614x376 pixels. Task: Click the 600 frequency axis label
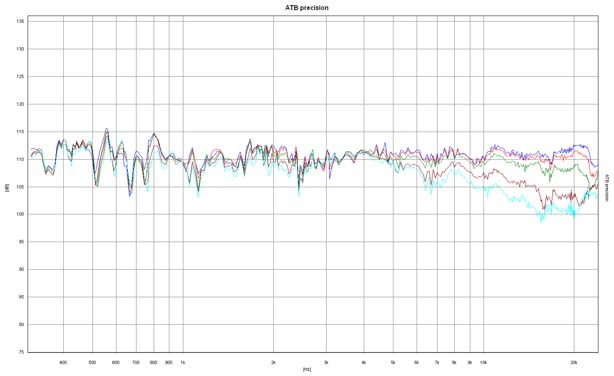116,363
